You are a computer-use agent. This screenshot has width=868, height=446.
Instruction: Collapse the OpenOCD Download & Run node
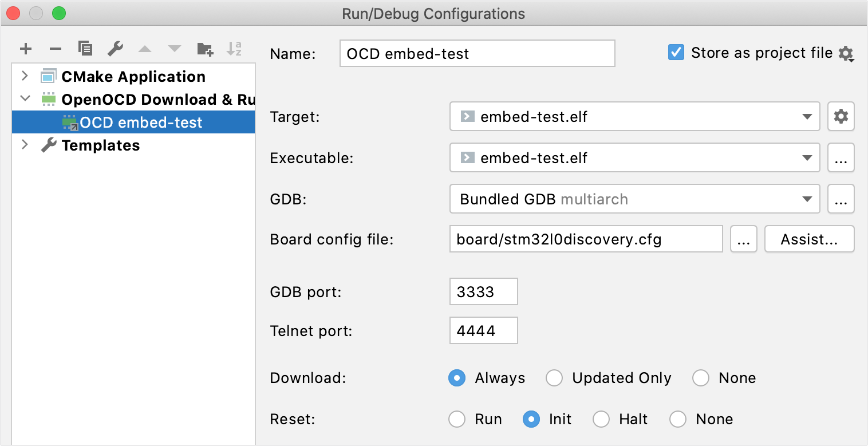[x=24, y=98]
